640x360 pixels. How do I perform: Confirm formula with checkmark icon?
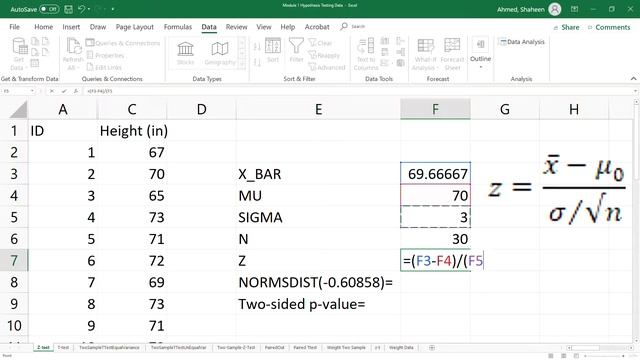tap(64, 91)
